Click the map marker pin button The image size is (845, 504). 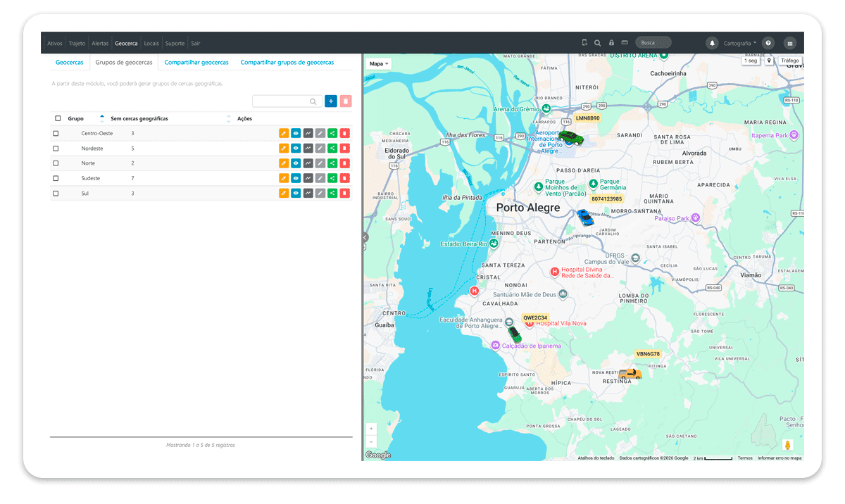pyautogui.click(x=769, y=61)
